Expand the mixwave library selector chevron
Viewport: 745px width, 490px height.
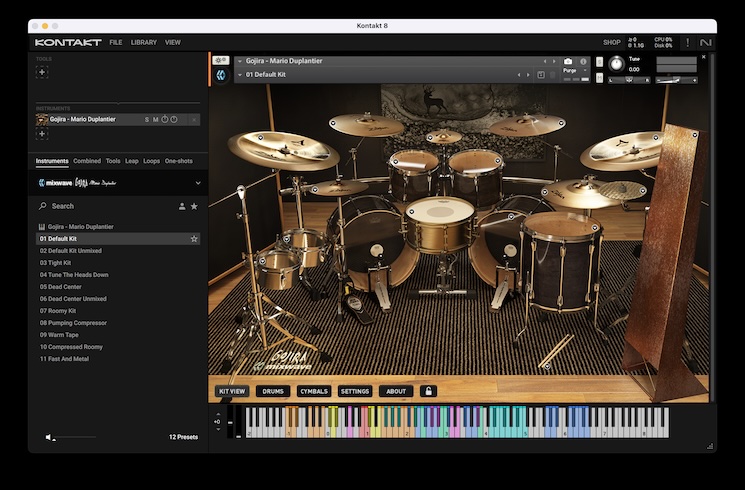198,183
